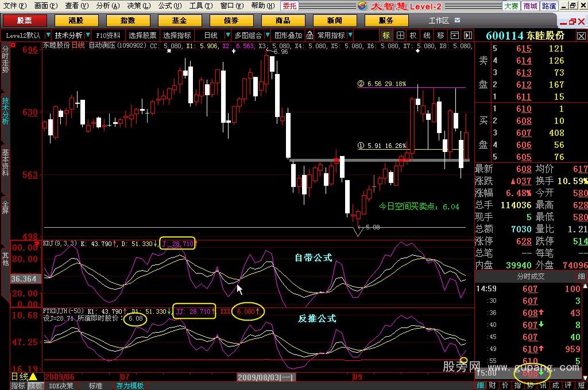Switch to the DDE决策 tab
The width and height of the screenshot is (588, 390).
(62, 386)
